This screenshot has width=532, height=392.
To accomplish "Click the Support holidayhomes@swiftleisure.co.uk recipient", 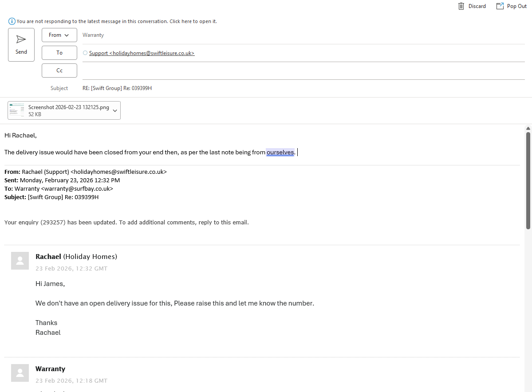I will 142,53.
